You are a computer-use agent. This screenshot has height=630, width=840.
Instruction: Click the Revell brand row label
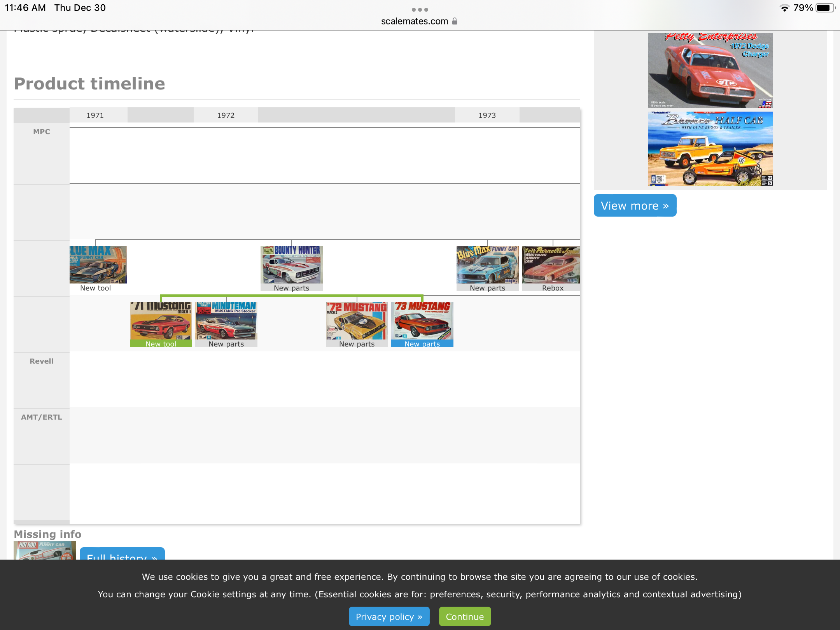click(x=42, y=361)
